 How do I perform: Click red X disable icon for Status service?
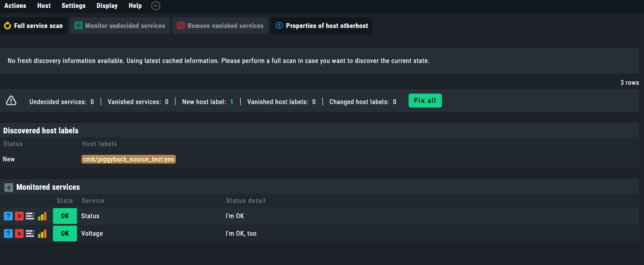pyautogui.click(x=19, y=216)
